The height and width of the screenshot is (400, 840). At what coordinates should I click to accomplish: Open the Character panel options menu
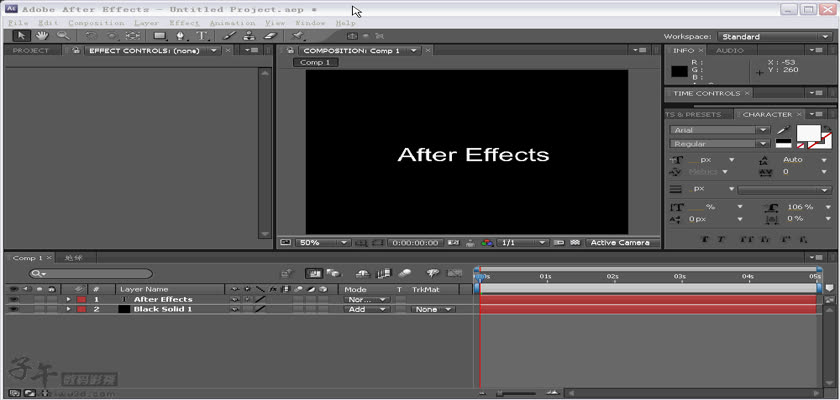tap(818, 114)
